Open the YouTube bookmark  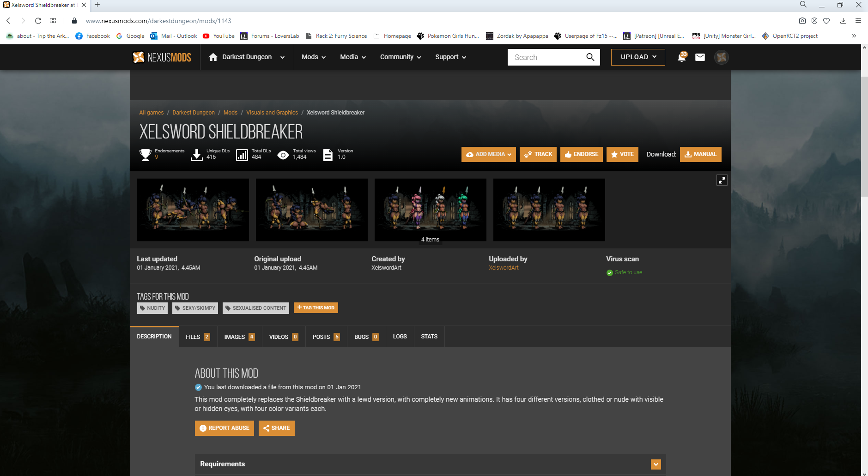click(219, 36)
